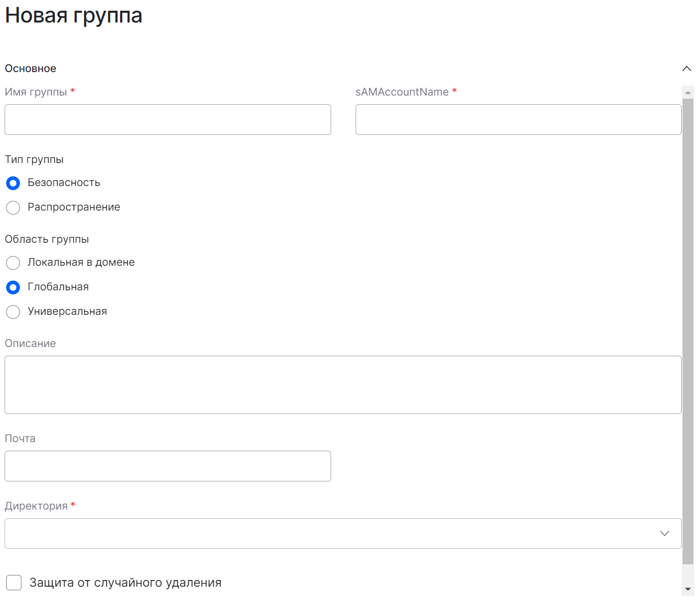
Task: Click the Имя группы field label
Action: coord(36,92)
